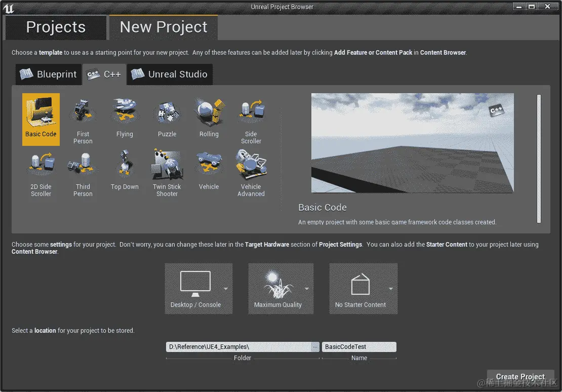Screen dimensions: 562x392
Task: Select the Basic Code template
Action: tap(41, 120)
